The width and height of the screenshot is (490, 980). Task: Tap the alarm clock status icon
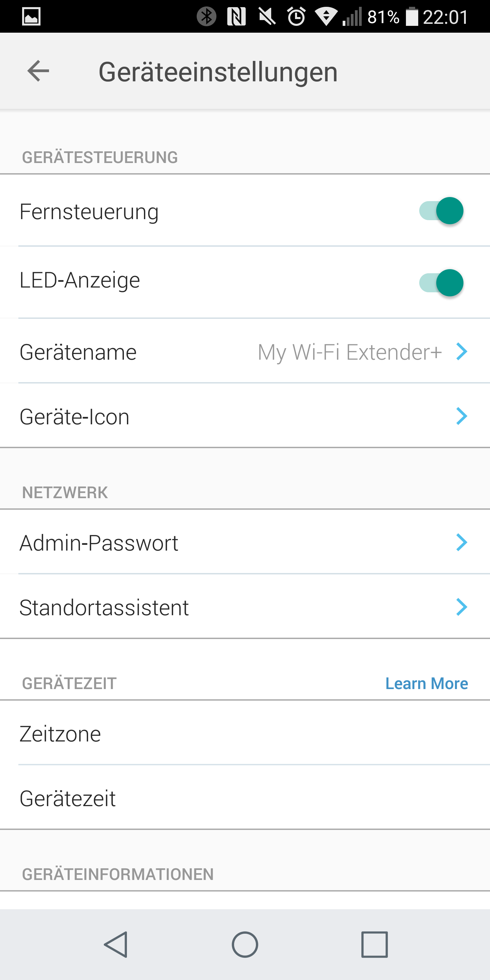click(296, 17)
